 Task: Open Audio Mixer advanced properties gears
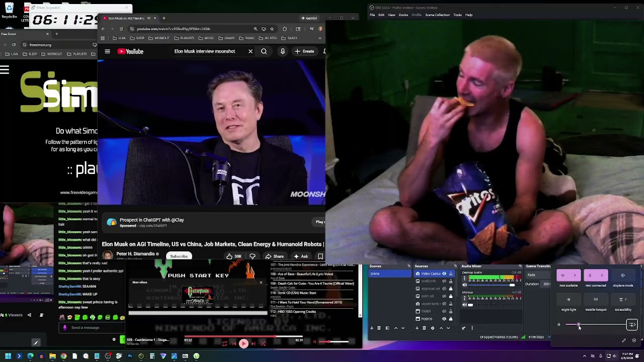[463, 328]
